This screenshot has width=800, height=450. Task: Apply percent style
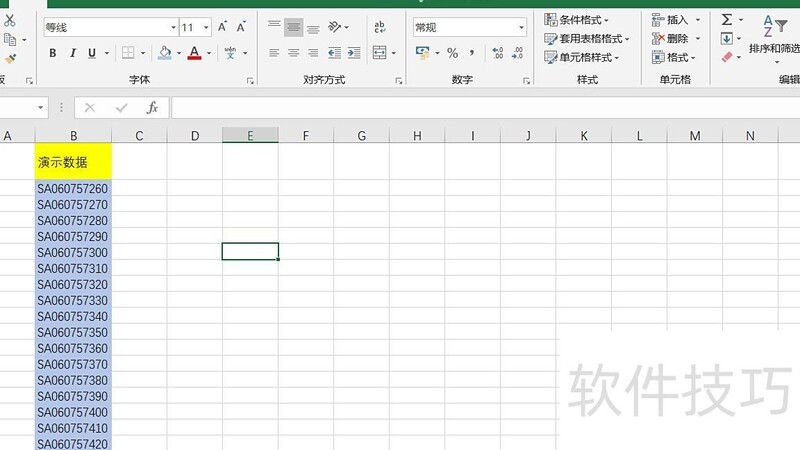(453, 53)
